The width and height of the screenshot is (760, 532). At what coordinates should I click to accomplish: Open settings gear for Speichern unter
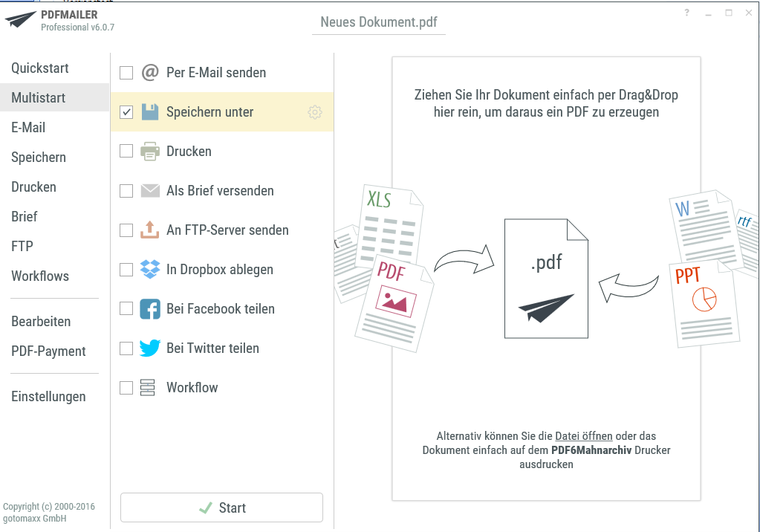(x=315, y=112)
